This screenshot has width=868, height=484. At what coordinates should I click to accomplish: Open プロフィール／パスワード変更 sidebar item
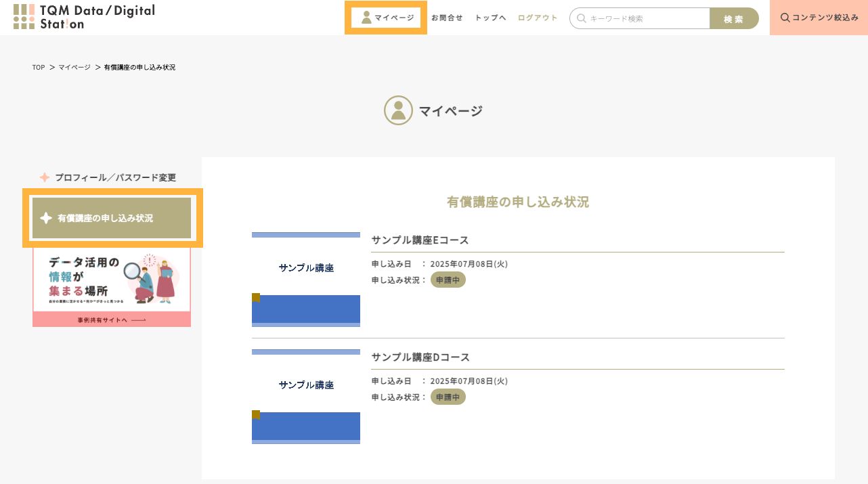115,177
